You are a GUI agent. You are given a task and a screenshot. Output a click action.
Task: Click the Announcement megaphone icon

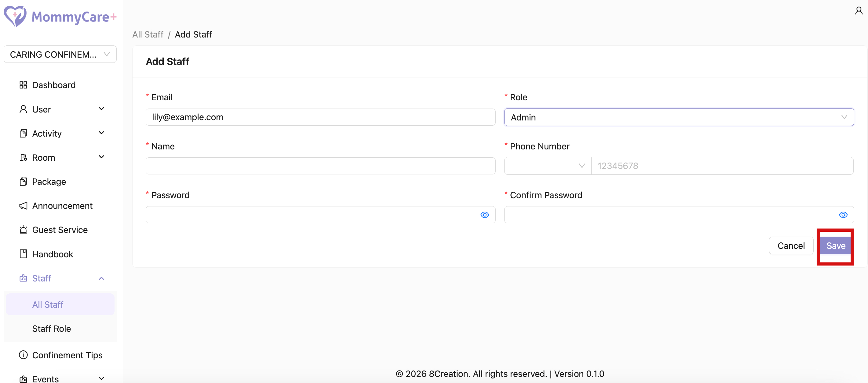(x=23, y=206)
